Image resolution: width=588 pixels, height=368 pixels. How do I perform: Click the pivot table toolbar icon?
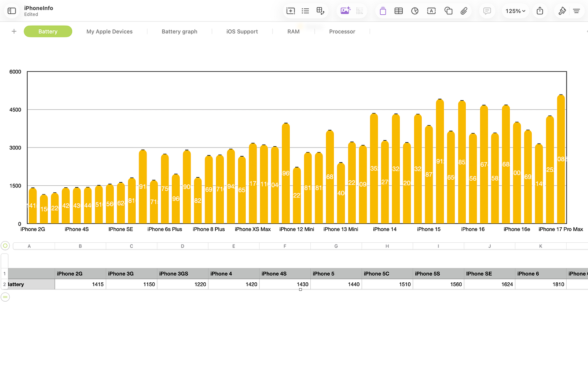coord(320,11)
